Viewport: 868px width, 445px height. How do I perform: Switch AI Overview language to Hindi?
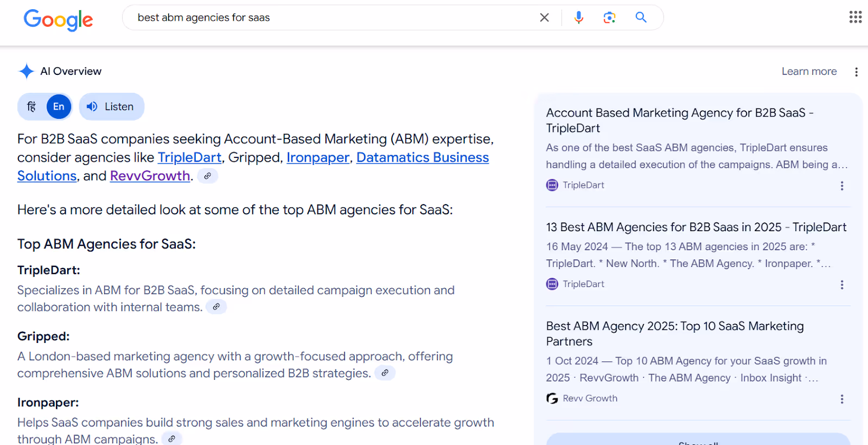pyautogui.click(x=31, y=106)
